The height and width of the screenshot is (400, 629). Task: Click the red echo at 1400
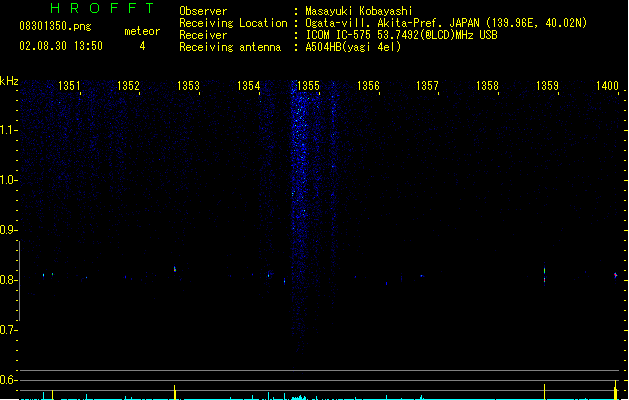[x=615, y=275]
